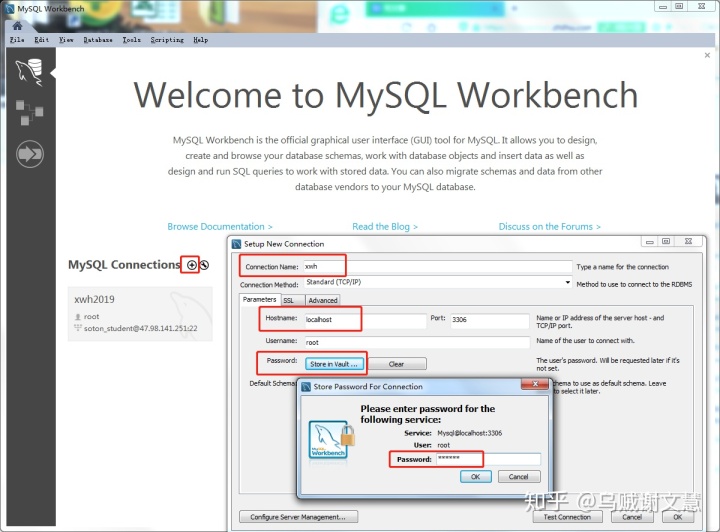720x532 pixels.
Task: Click the Username field containing root
Action: 417,342
